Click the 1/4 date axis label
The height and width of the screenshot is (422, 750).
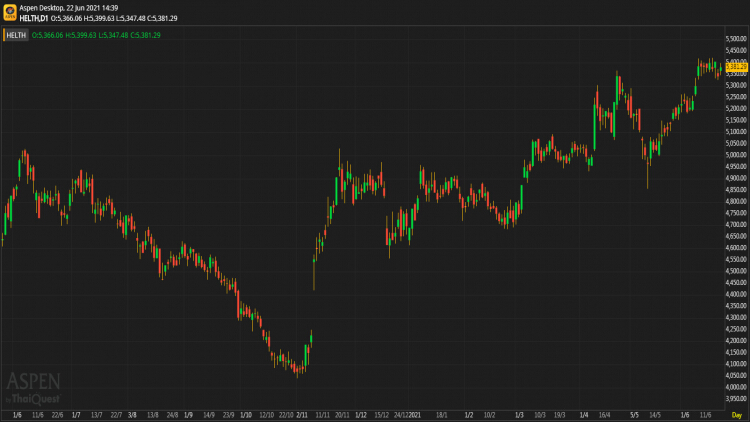pos(584,415)
